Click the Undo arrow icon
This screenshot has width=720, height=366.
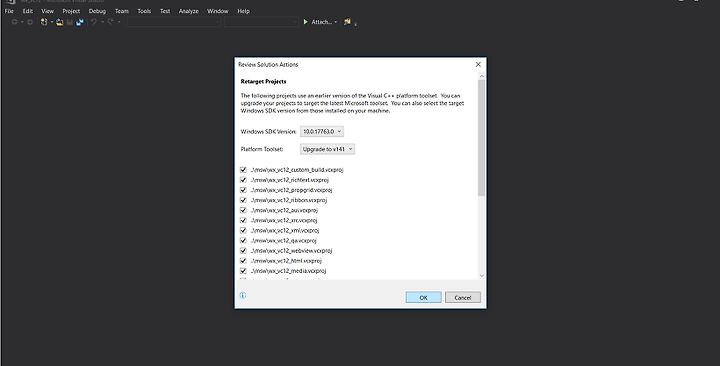(94, 22)
